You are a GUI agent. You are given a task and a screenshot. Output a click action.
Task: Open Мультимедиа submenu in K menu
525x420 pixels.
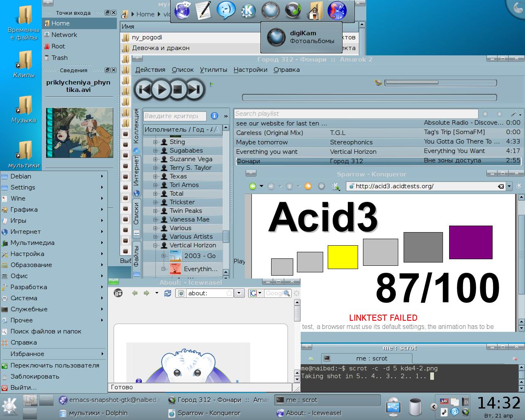coord(54,243)
